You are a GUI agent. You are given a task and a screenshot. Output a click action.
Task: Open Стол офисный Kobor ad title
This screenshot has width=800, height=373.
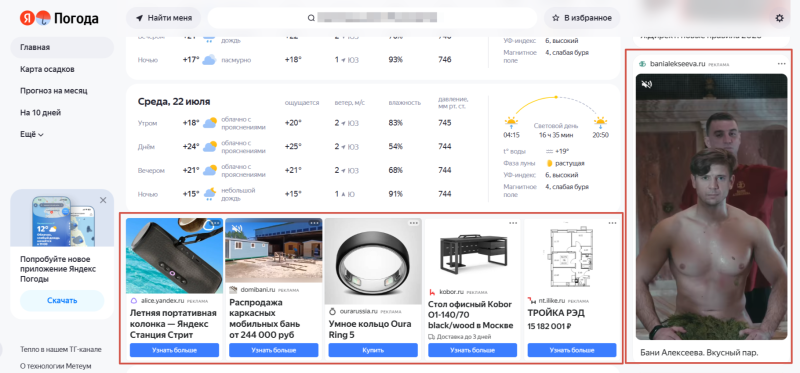pos(470,315)
